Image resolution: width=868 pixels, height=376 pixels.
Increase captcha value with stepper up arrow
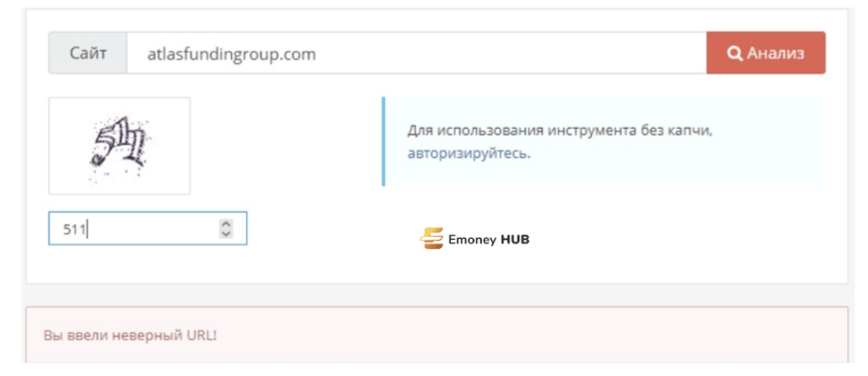pyautogui.click(x=225, y=224)
